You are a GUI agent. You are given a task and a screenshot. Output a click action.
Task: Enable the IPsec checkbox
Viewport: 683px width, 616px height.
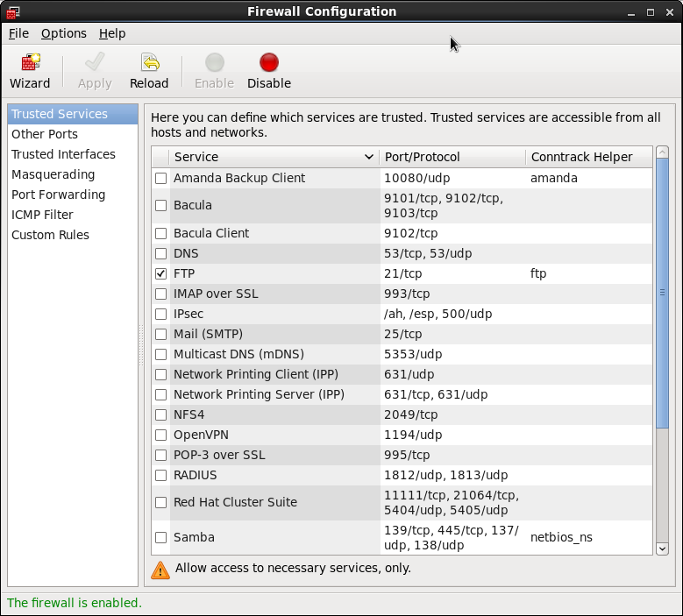click(161, 314)
